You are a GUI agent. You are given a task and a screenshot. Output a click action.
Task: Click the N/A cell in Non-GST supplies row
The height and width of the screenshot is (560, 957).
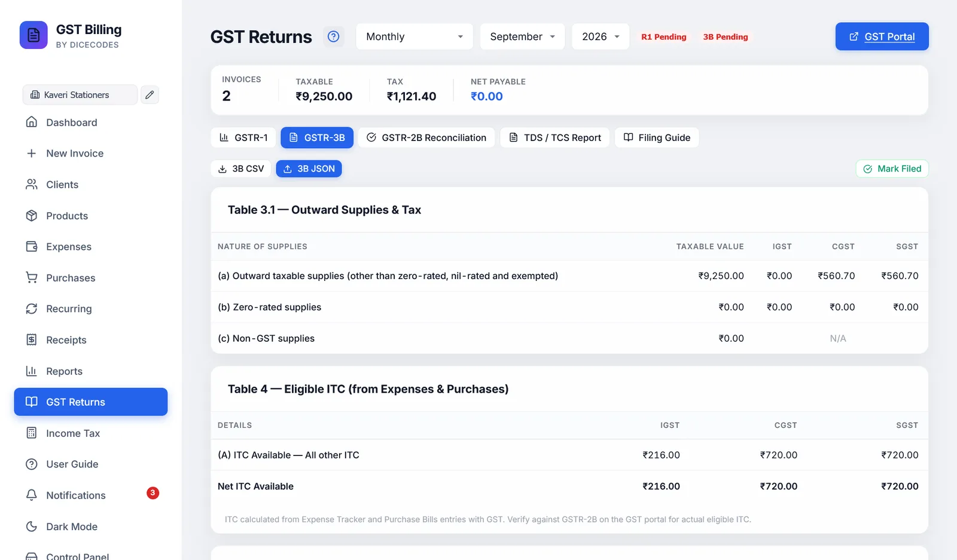pyautogui.click(x=838, y=338)
